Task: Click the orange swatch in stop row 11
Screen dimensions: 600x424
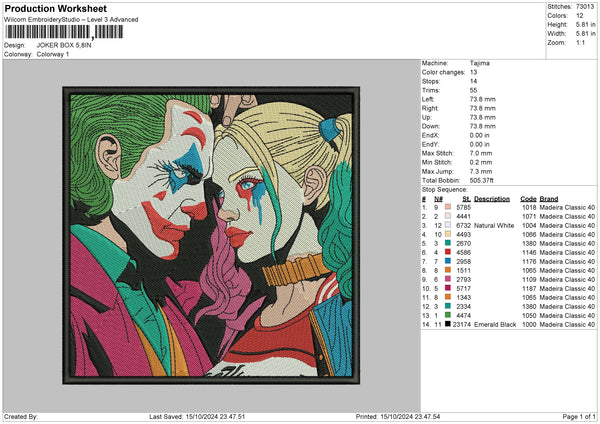Action: [447, 297]
